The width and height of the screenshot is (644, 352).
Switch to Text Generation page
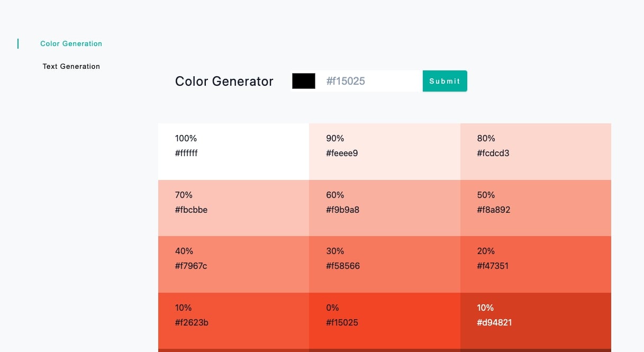pos(71,66)
